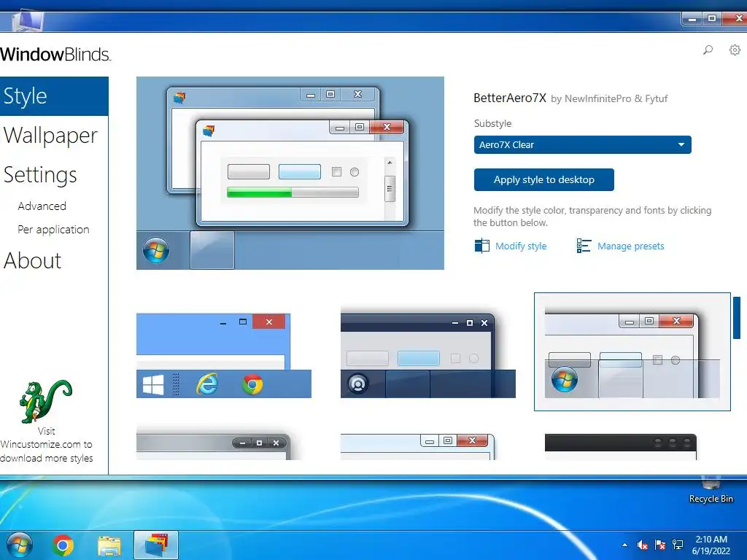Switch to the Wallpaper tab
Viewport: 747px width, 560px height.
(x=50, y=136)
